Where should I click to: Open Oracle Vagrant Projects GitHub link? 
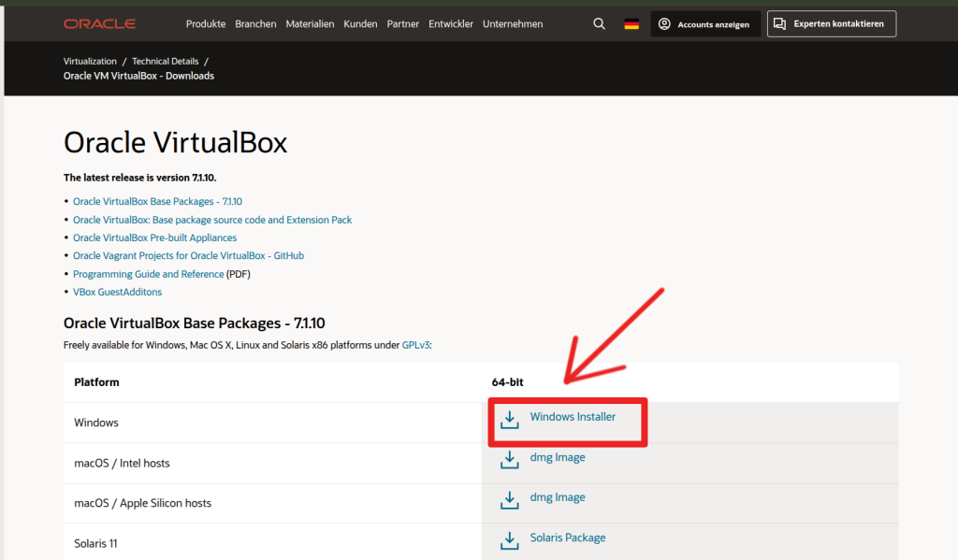(188, 255)
